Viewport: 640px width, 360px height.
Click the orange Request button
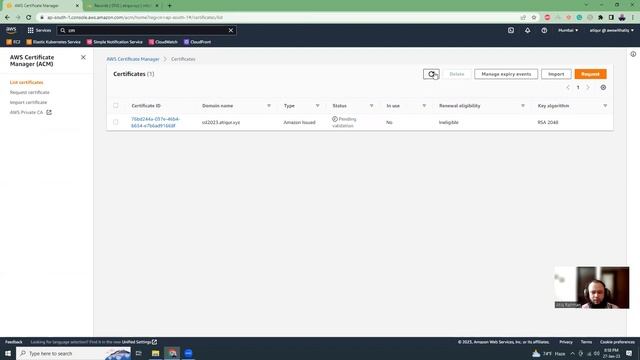[x=590, y=74]
